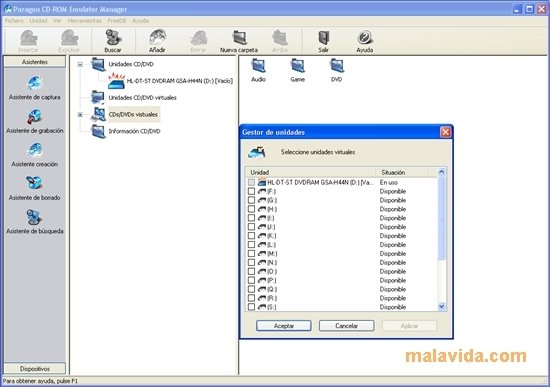Click the Añadir toolbar icon
Screen dimensions: 550x387
pyautogui.click(x=157, y=41)
